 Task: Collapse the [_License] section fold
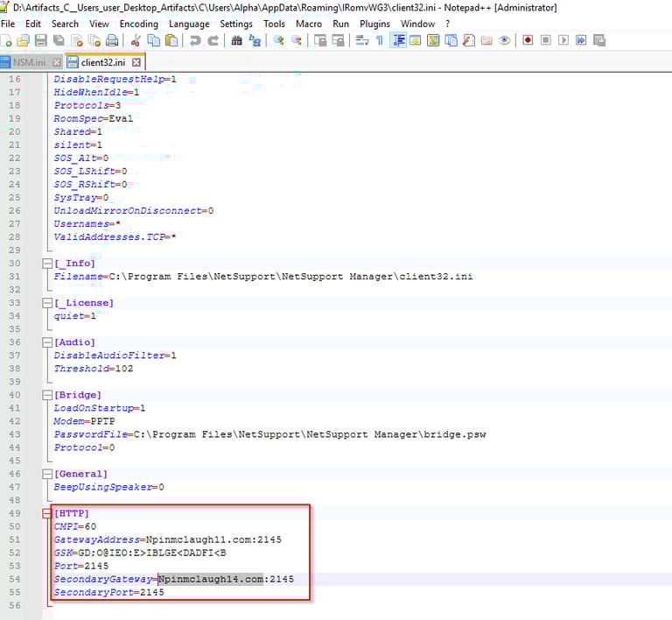[47, 303]
